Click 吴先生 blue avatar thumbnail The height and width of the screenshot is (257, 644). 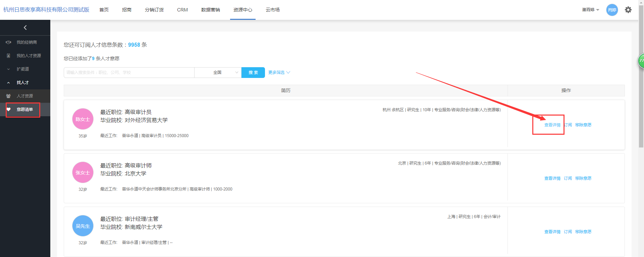(x=83, y=226)
